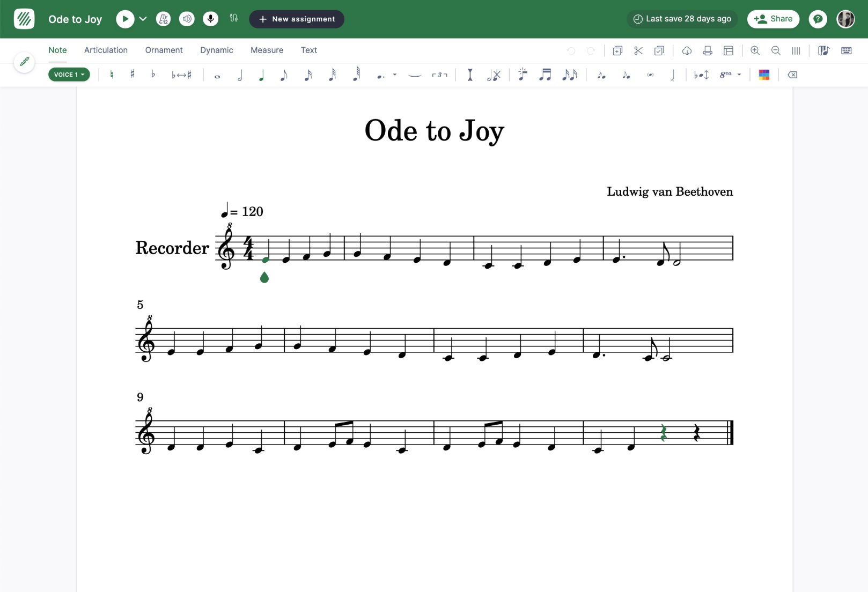Screen dimensions: 868x592
Task: Click the duplicate plus icon
Action: (617, 51)
